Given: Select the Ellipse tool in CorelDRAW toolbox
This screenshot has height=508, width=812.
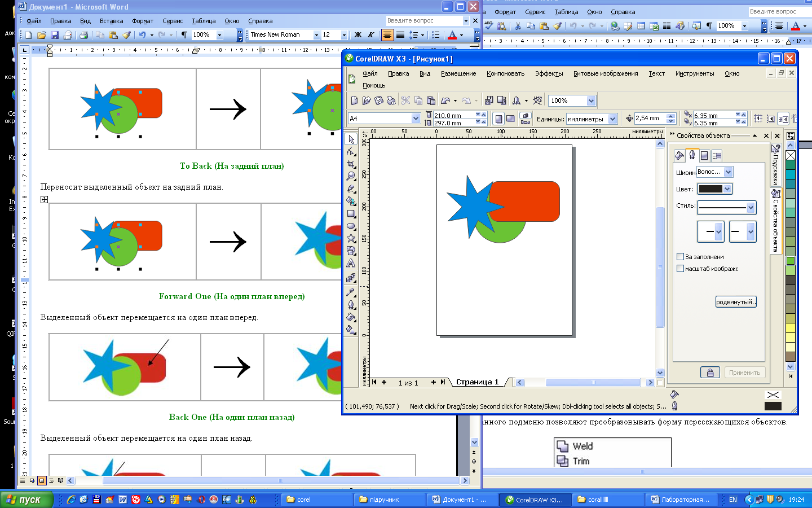Looking at the screenshot, I should (351, 226).
